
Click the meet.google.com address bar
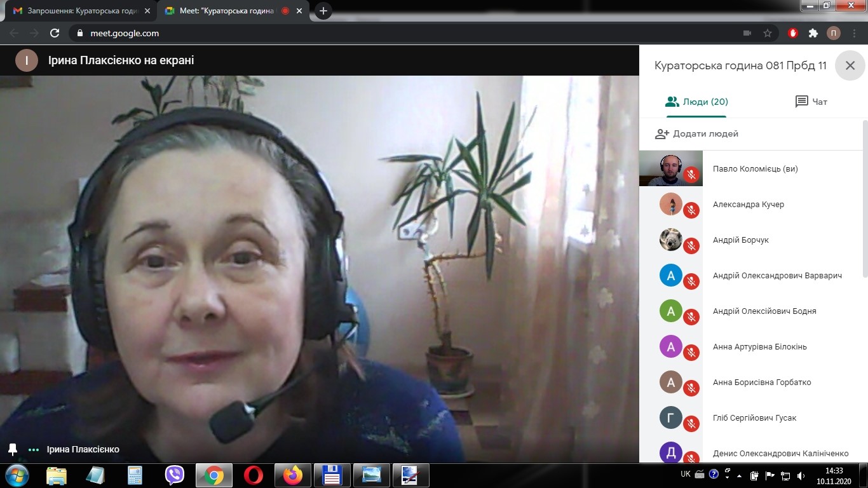[x=125, y=33]
